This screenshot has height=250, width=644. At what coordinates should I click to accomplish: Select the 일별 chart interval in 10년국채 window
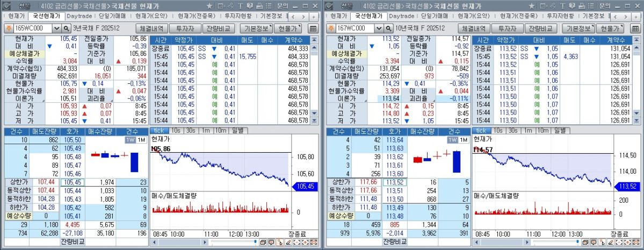click(560, 130)
